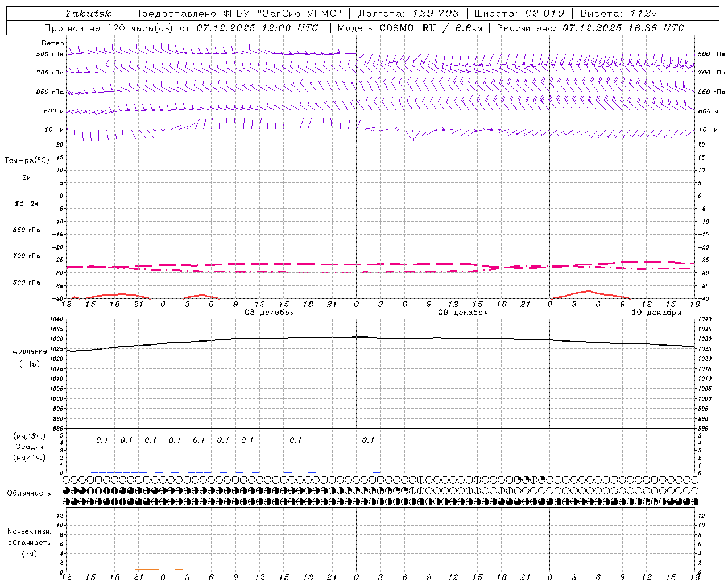Click the forecast start time '07.12.2025 12:00 UTC'

click(x=257, y=28)
